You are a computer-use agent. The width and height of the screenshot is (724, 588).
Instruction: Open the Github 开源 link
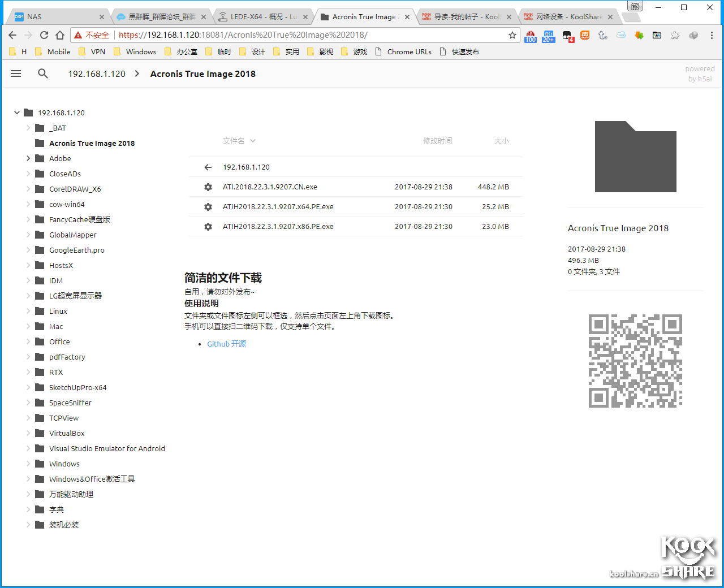pyautogui.click(x=226, y=344)
